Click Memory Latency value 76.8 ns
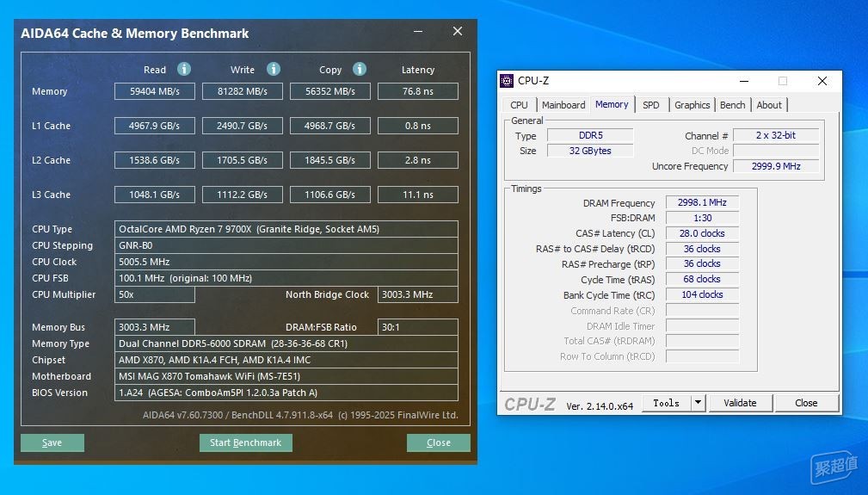 click(x=418, y=91)
